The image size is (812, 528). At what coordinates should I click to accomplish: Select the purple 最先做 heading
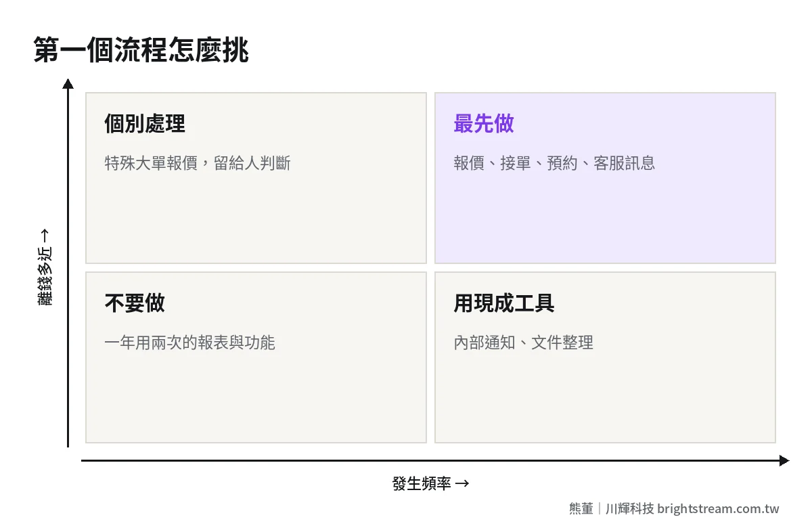coord(484,124)
